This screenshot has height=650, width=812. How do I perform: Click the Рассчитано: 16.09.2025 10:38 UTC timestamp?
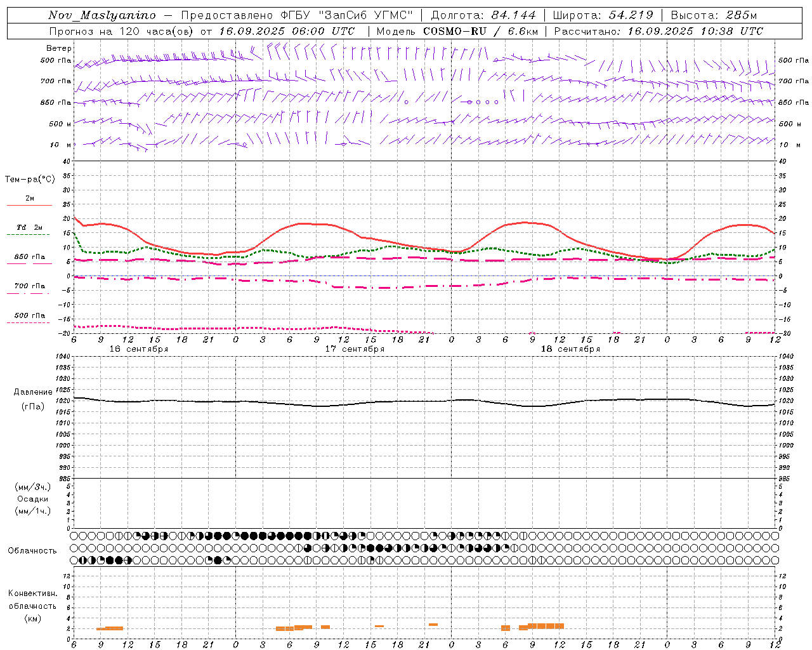pyautogui.click(x=658, y=31)
